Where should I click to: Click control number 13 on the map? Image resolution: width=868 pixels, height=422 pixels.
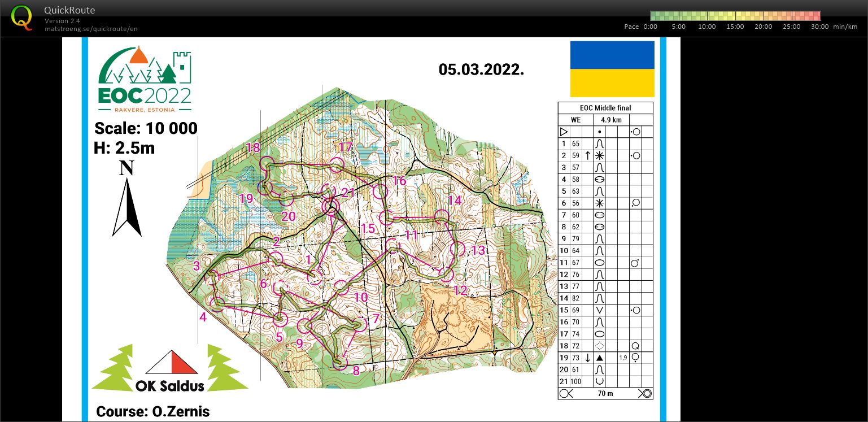(478, 250)
